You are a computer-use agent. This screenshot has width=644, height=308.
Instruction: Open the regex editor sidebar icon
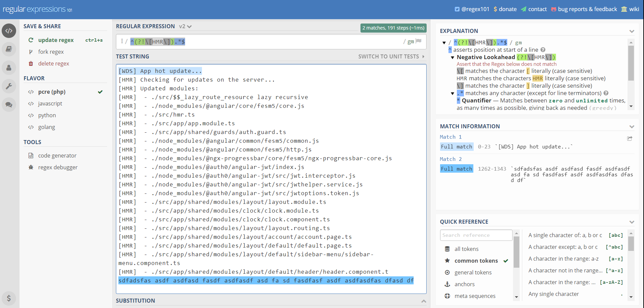point(9,31)
